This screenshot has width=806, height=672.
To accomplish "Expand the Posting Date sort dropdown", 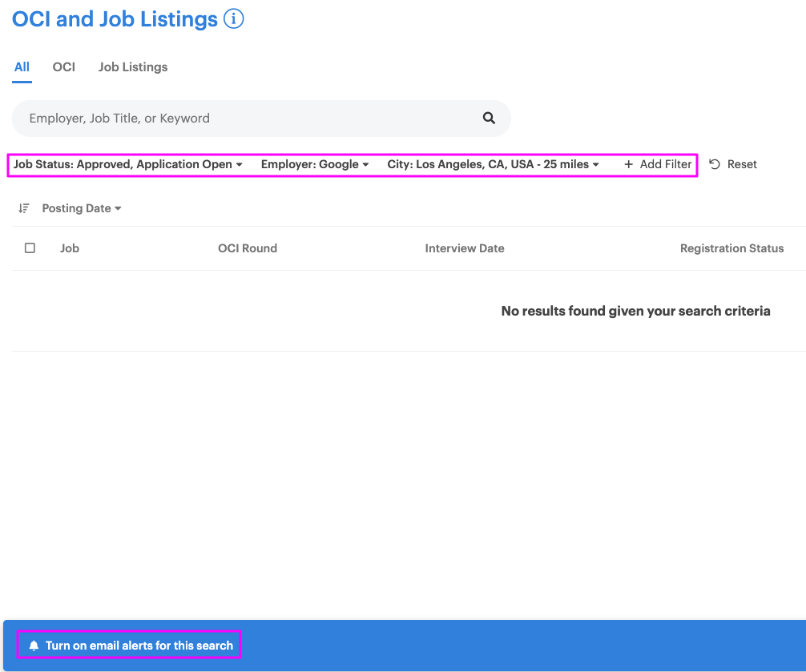I will tap(81, 208).
